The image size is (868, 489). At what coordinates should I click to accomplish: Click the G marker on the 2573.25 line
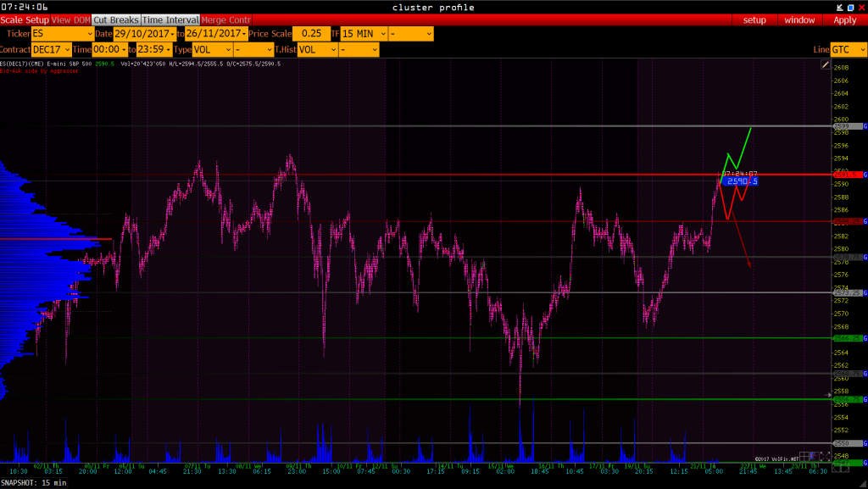865,292
